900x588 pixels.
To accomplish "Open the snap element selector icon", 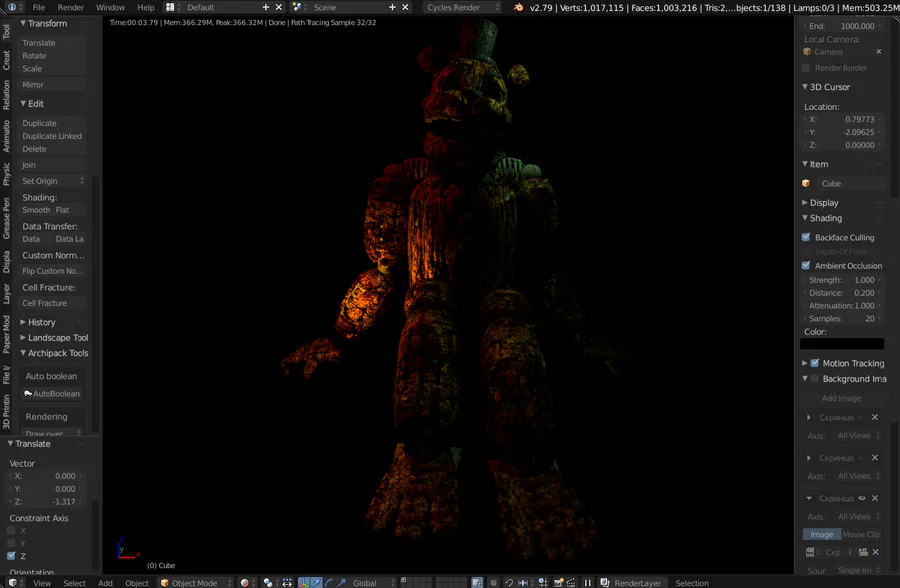I will tap(523, 583).
